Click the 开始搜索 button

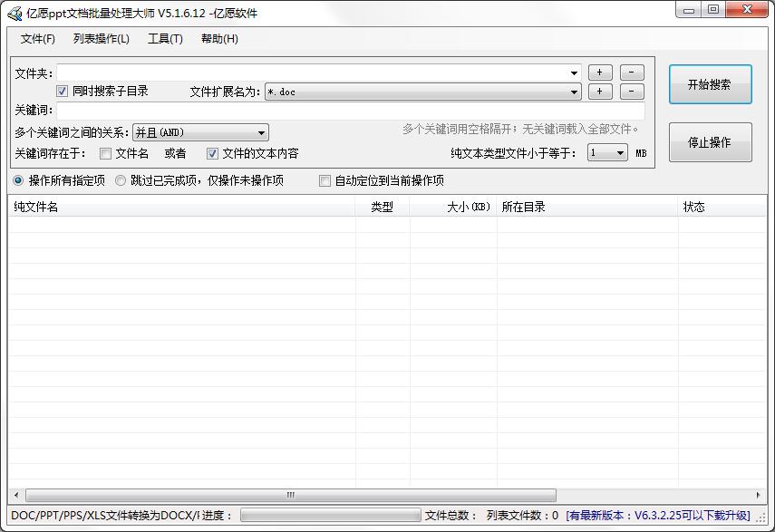pyautogui.click(x=710, y=84)
